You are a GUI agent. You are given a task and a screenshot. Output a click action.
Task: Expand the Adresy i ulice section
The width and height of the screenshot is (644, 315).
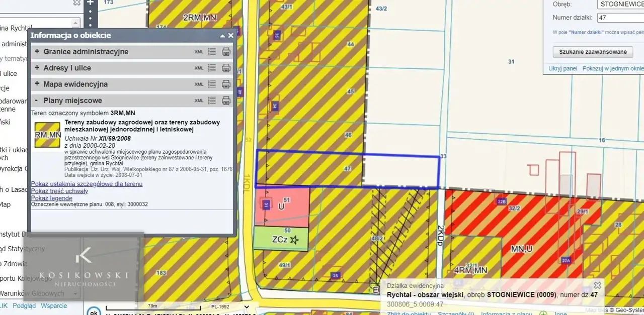[37, 68]
